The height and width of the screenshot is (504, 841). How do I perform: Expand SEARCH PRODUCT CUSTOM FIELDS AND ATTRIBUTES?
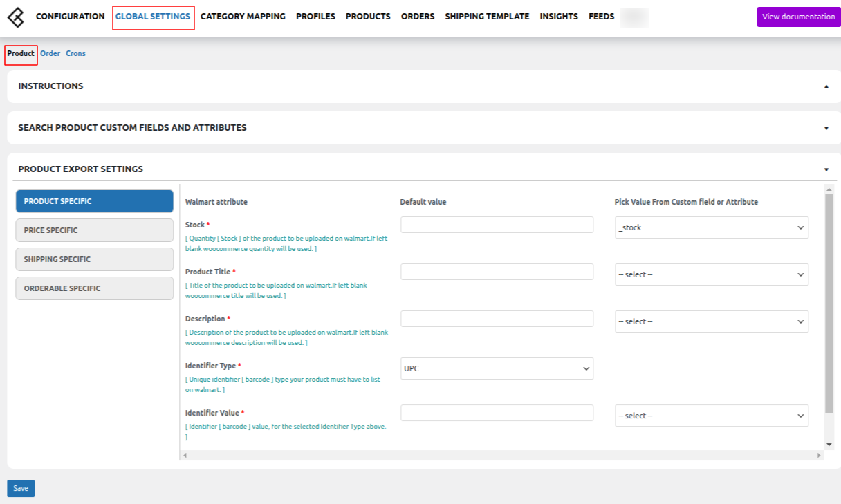click(825, 127)
